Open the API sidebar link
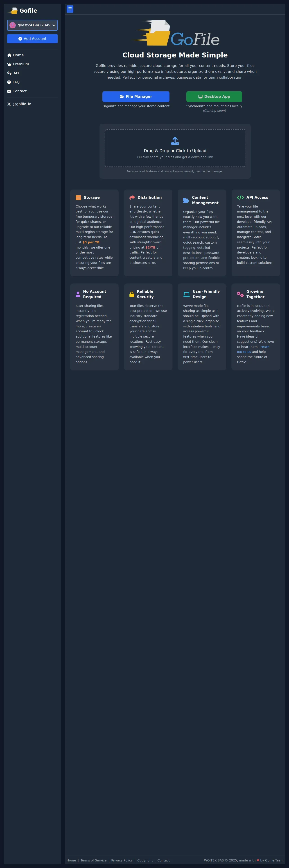 click(x=13, y=73)
